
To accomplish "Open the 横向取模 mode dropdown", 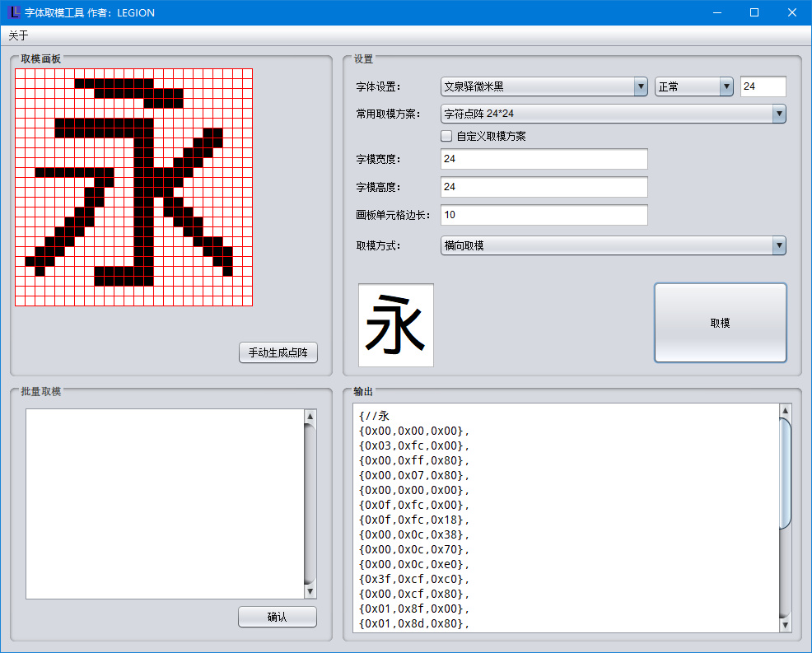I will [777, 245].
